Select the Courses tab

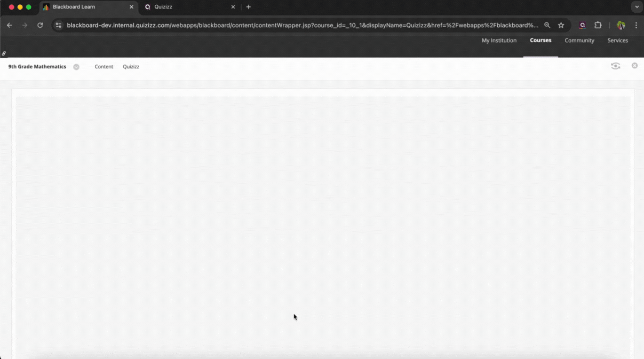pos(540,41)
